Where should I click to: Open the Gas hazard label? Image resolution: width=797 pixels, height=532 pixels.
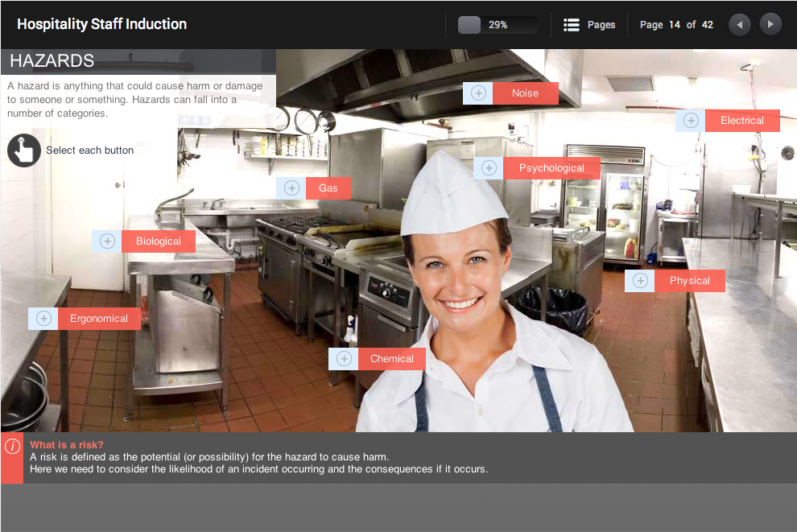click(328, 188)
